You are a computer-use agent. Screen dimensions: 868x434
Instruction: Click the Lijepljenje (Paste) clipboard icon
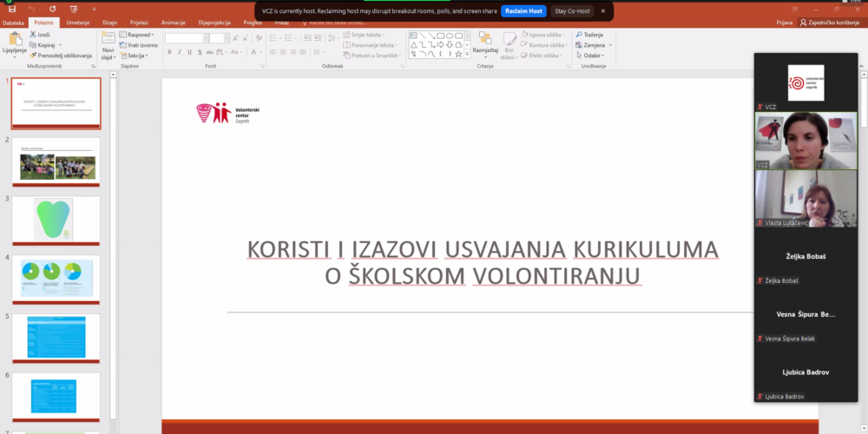(x=15, y=39)
